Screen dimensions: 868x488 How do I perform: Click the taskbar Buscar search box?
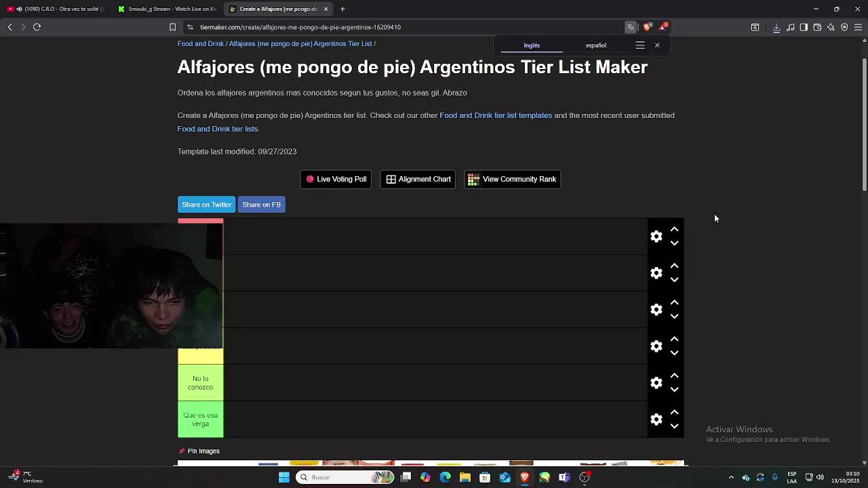tap(346, 477)
